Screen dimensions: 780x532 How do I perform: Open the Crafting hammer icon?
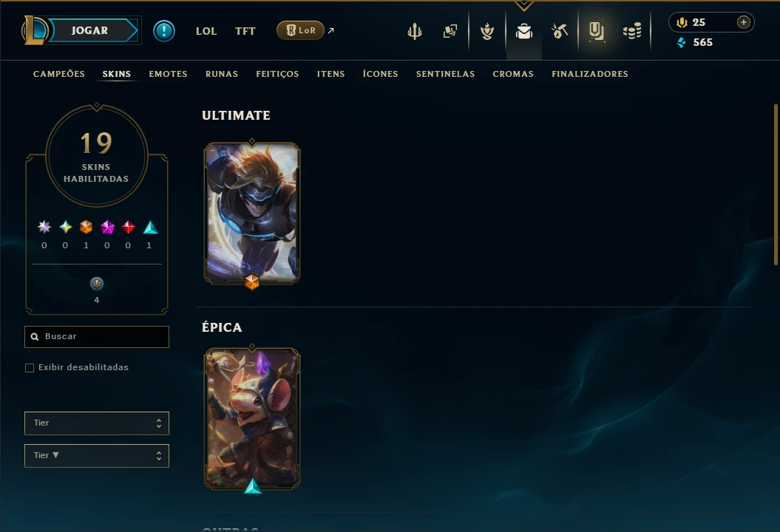(560, 31)
